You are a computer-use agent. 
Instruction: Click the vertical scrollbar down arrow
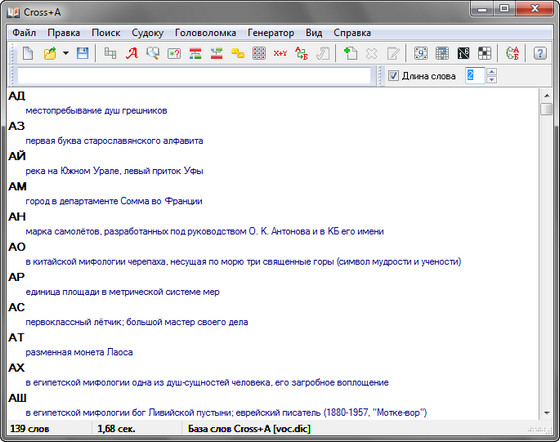[546, 413]
